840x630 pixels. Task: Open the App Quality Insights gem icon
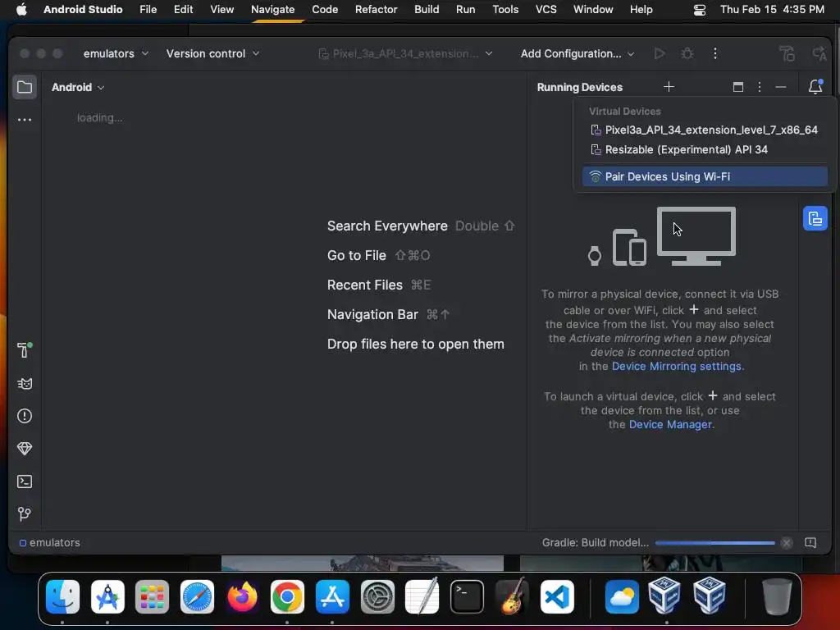pos(25,449)
